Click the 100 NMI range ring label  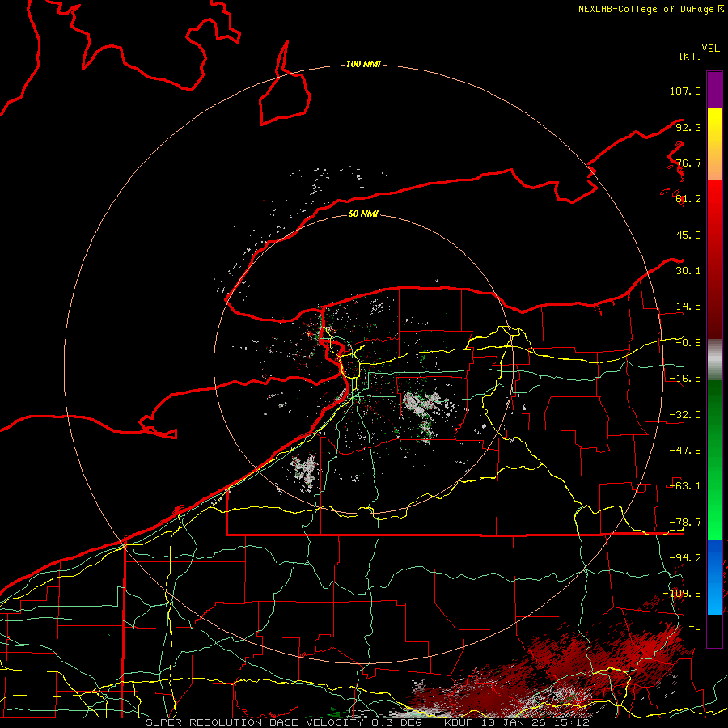coord(363,64)
